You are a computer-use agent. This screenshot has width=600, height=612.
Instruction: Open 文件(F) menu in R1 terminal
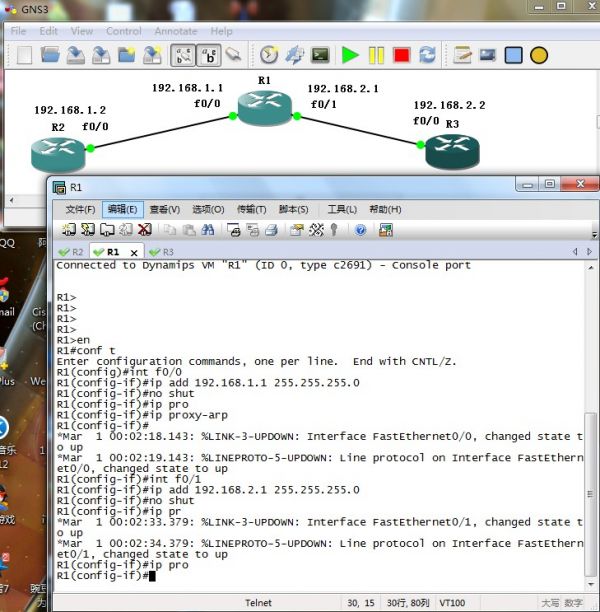point(80,210)
